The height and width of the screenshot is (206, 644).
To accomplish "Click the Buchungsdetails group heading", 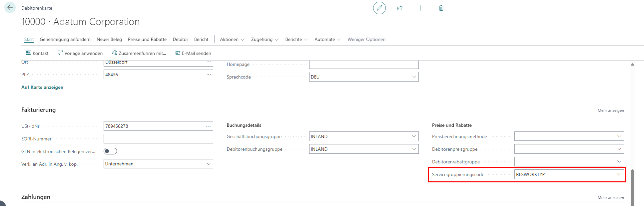I will tap(244, 125).
